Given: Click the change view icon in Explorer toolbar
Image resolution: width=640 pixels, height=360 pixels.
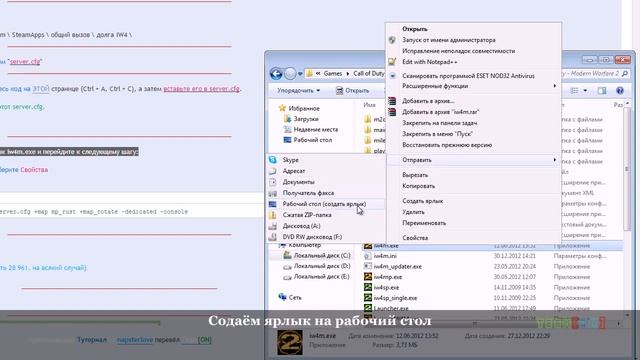Looking at the screenshot, I should click(x=574, y=91).
